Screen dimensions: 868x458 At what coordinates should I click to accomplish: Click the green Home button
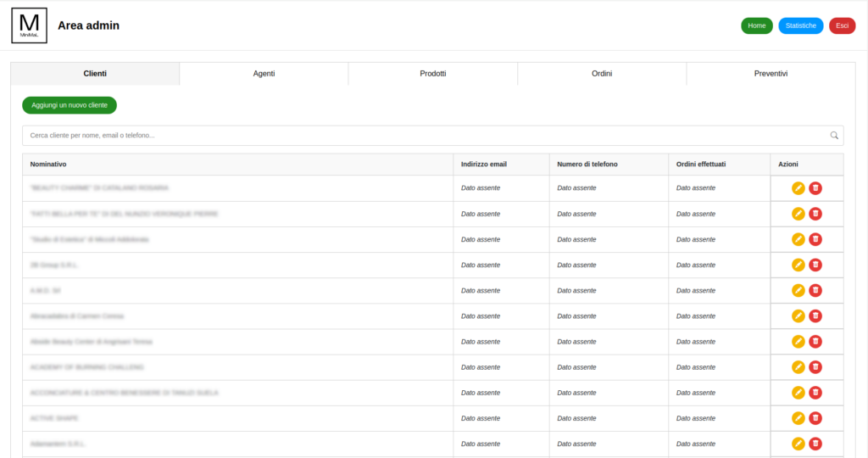757,25
